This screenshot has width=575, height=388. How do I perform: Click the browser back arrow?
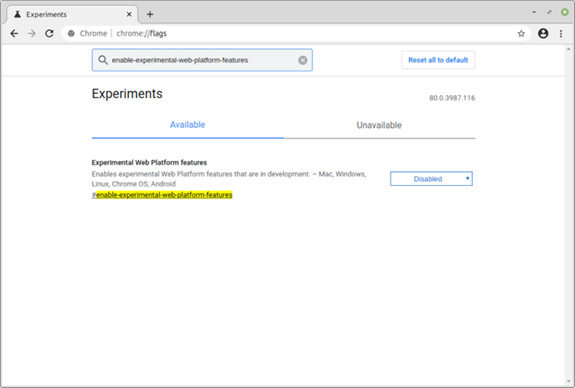[x=14, y=34]
